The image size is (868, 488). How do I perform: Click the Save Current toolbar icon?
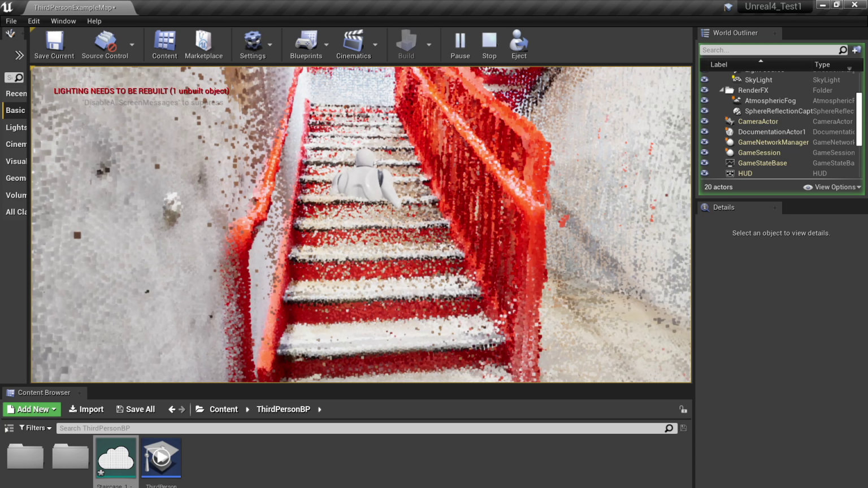pyautogui.click(x=54, y=45)
